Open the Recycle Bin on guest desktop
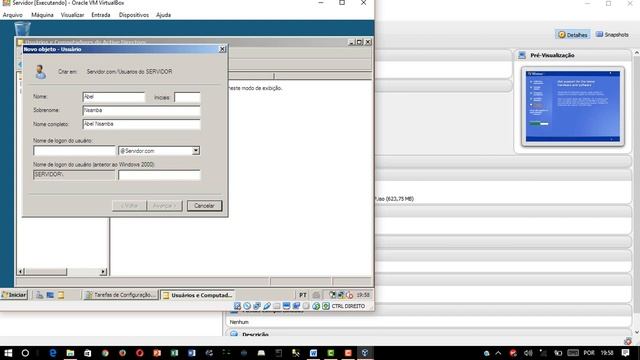This screenshot has width=640, height=360. click(x=22, y=29)
